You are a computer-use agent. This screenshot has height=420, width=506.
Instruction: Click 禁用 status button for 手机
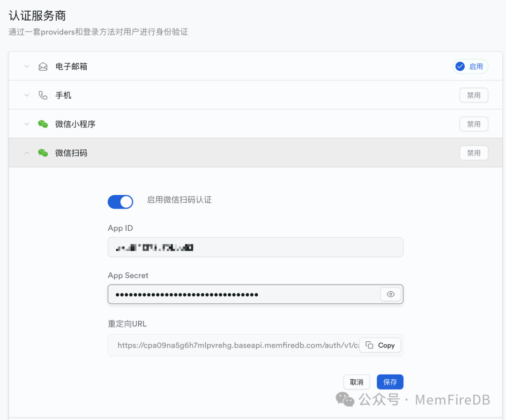474,95
